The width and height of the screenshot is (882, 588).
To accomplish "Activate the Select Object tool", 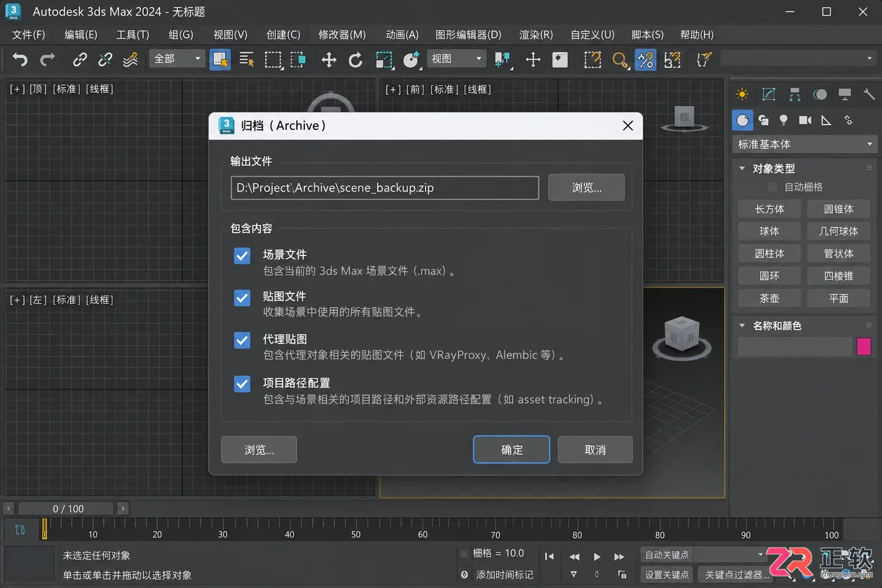I will 220,59.
